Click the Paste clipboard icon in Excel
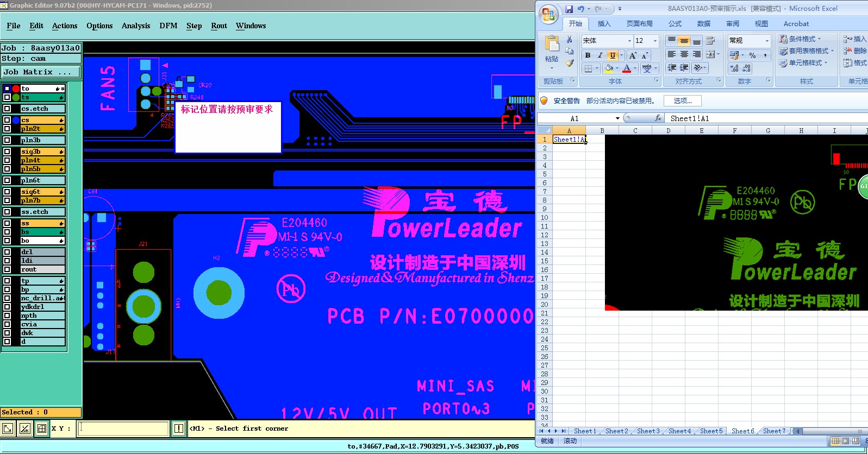 552,43
